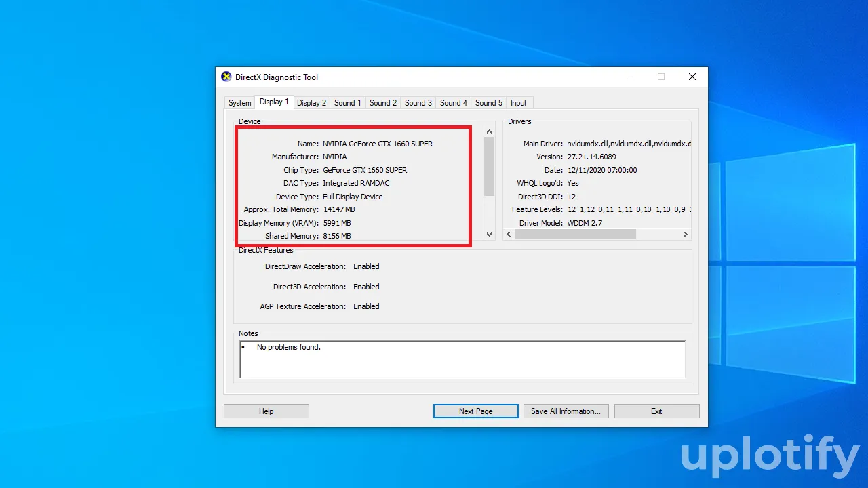Select the Display 1 tab
Image resolution: width=868 pixels, height=488 pixels.
(274, 102)
